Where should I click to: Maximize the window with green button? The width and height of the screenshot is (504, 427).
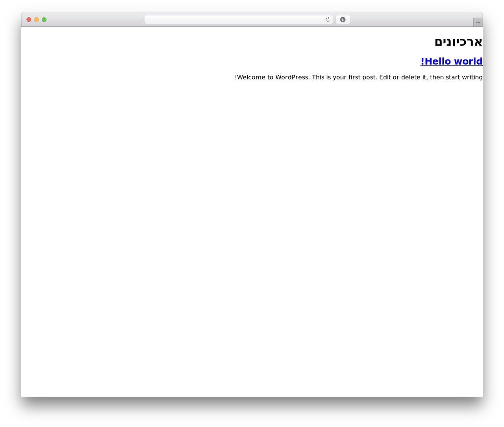click(x=44, y=20)
